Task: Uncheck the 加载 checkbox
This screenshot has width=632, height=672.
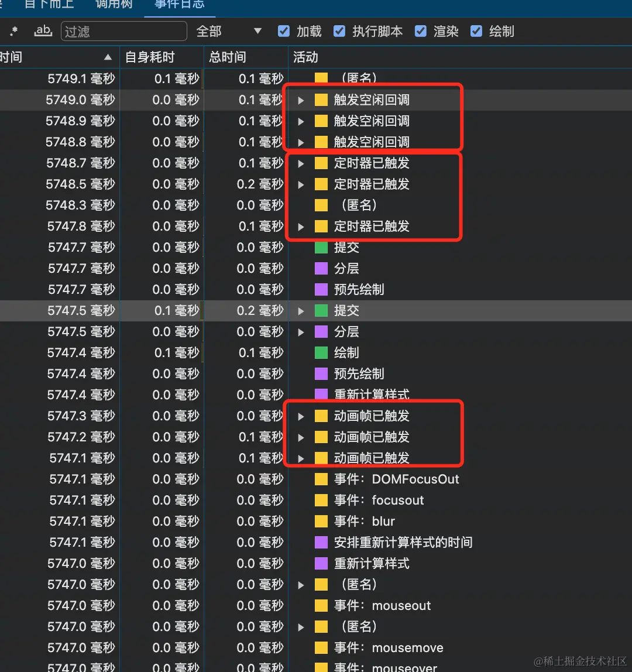Action: 283,32
